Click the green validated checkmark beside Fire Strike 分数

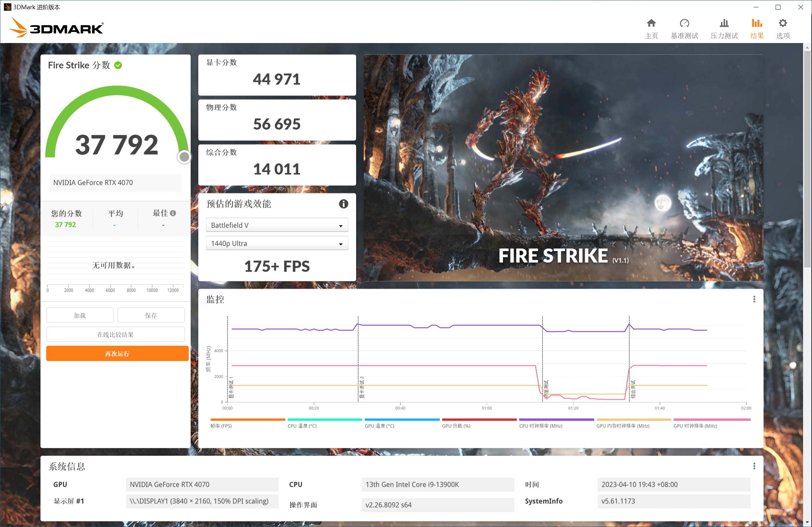[118, 65]
